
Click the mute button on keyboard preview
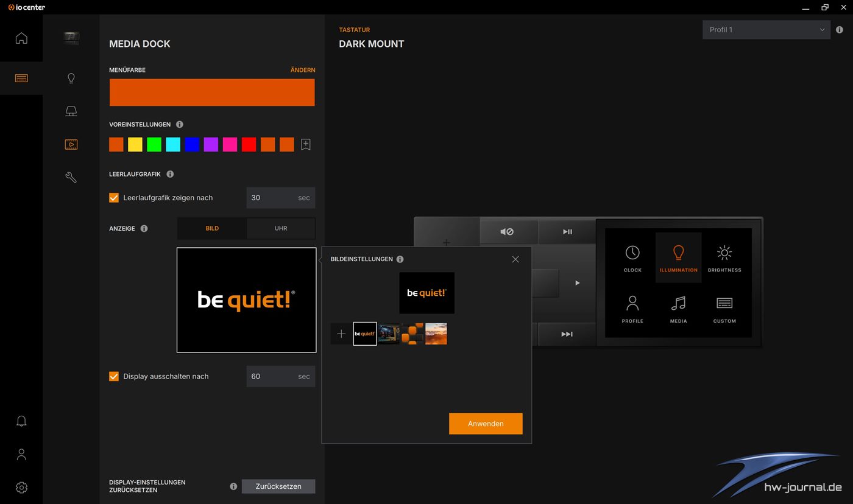click(x=508, y=231)
